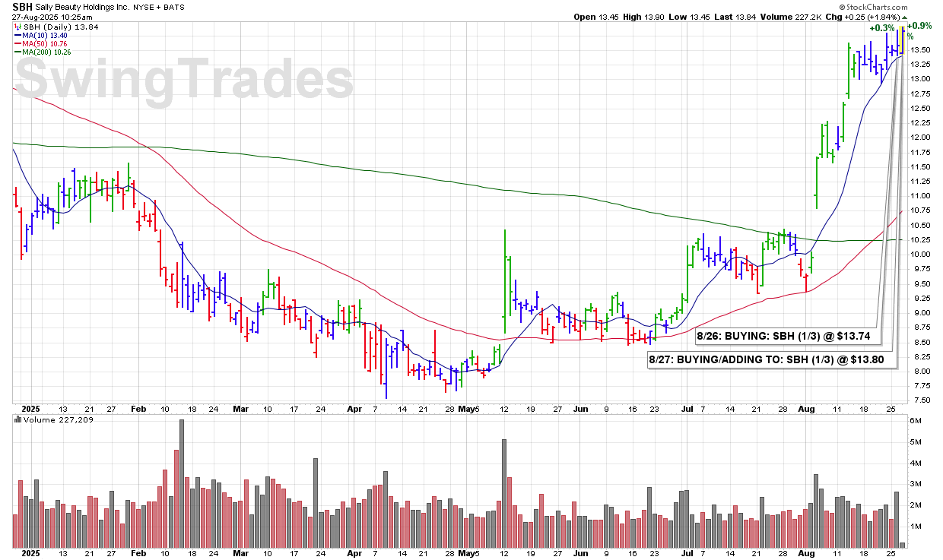Click the SBH ticker symbol title
Screen dimensions: 943x560
pyautogui.click(x=23, y=5)
